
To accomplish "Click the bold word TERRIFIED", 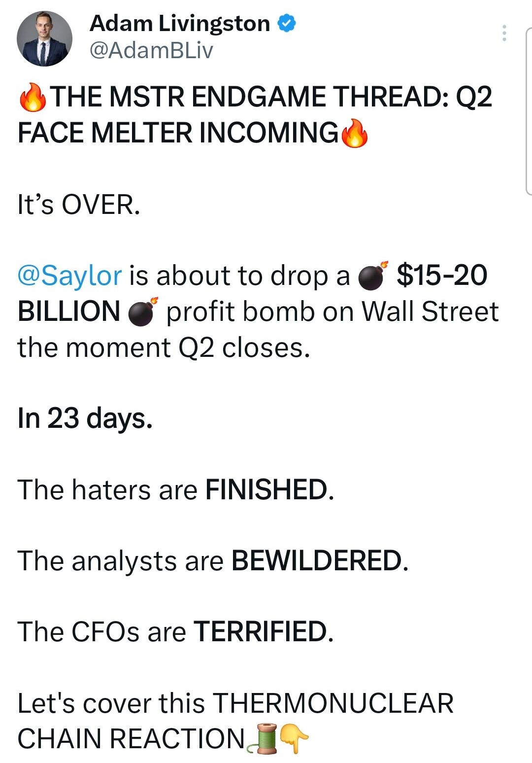I will tap(260, 632).
